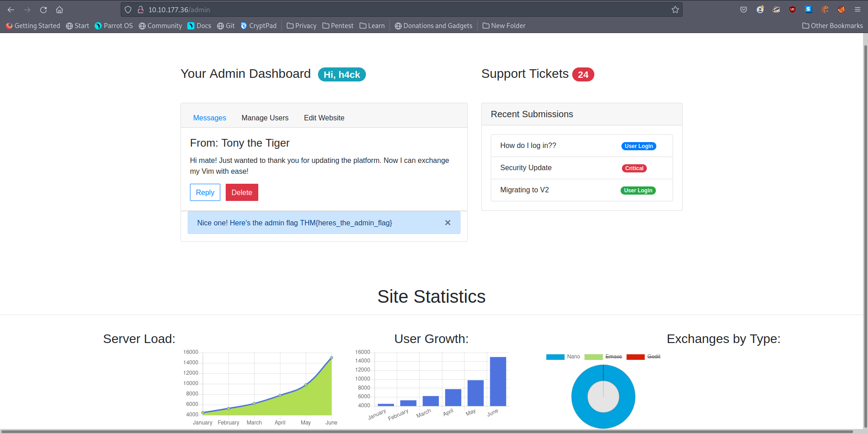
Task: Delete the message from Tony the Tiger
Action: [242, 192]
